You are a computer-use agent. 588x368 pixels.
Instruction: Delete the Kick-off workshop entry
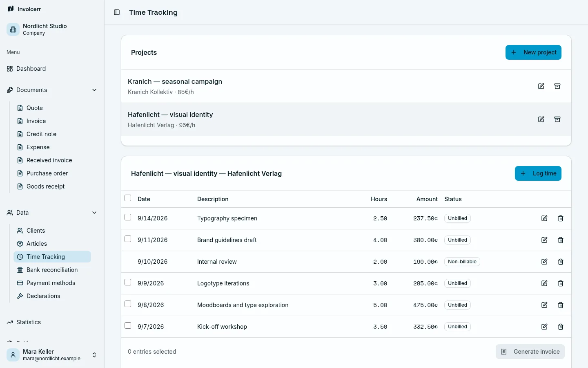coord(561,327)
